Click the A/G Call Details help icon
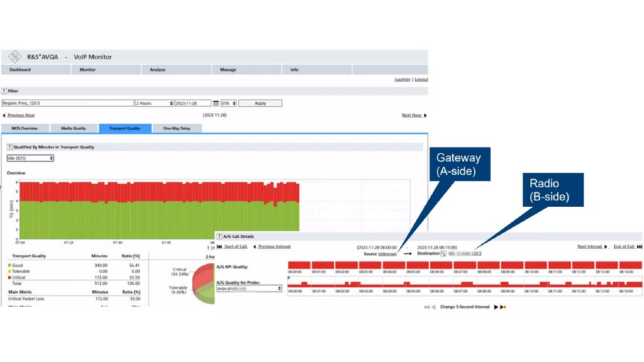 pyautogui.click(x=219, y=236)
